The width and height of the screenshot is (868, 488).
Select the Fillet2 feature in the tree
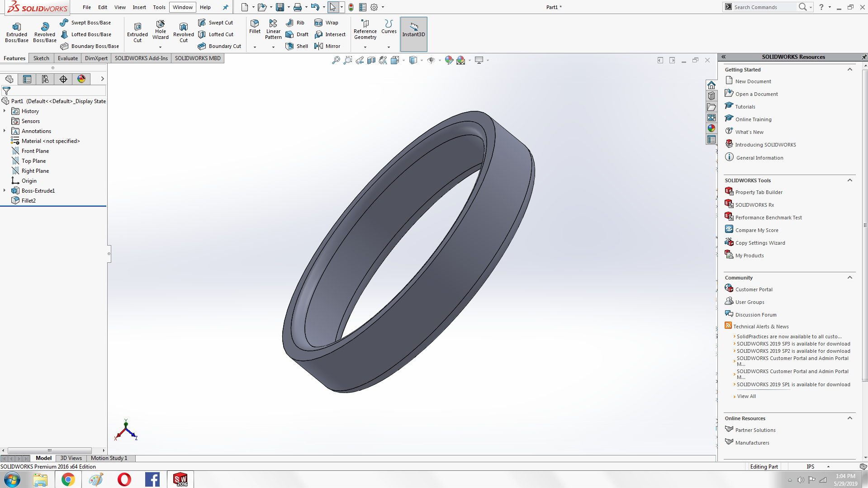click(x=28, y=201)
